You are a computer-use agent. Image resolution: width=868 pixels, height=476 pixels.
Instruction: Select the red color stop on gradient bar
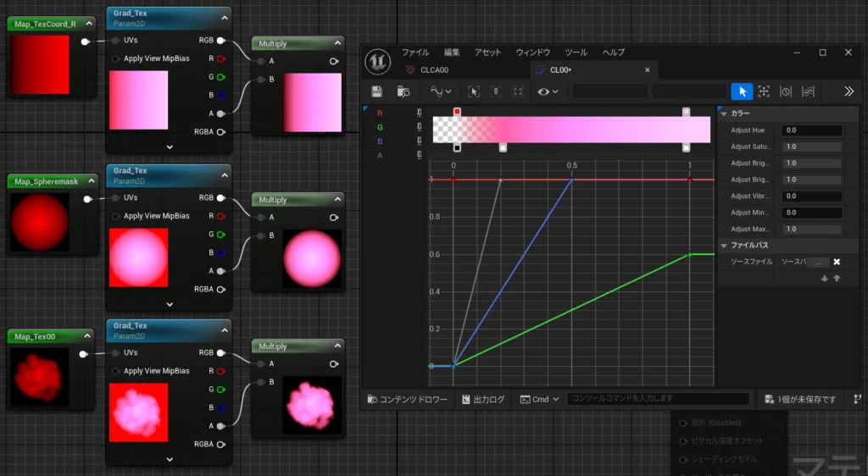(x=457, y=112)
